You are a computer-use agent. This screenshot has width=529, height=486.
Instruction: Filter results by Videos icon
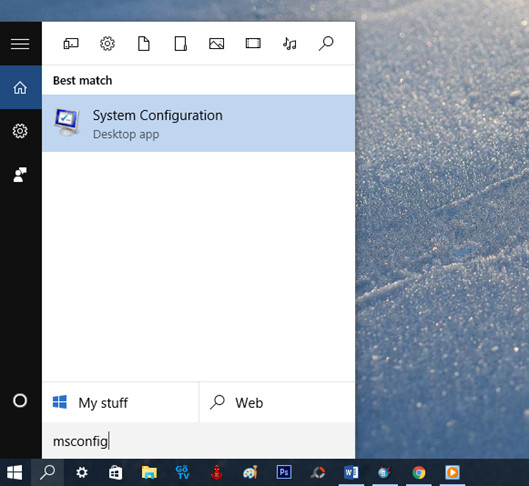click(x=253, y=44)
